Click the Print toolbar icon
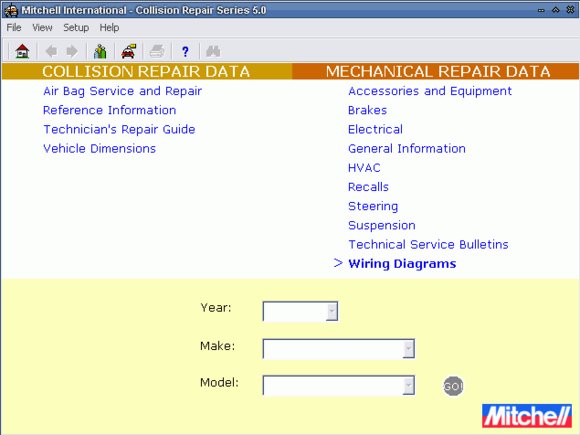This screenshot has height=435, width=580. [x=157, y=51]
